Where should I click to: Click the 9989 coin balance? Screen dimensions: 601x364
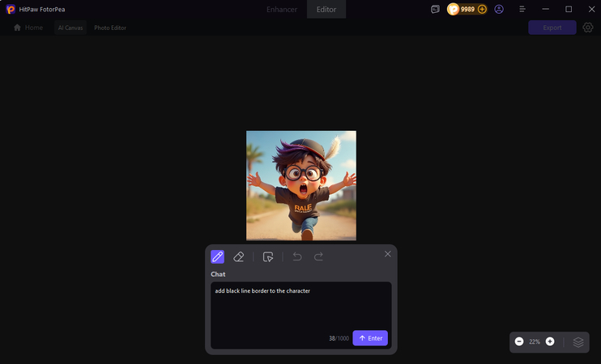[467, 9]
